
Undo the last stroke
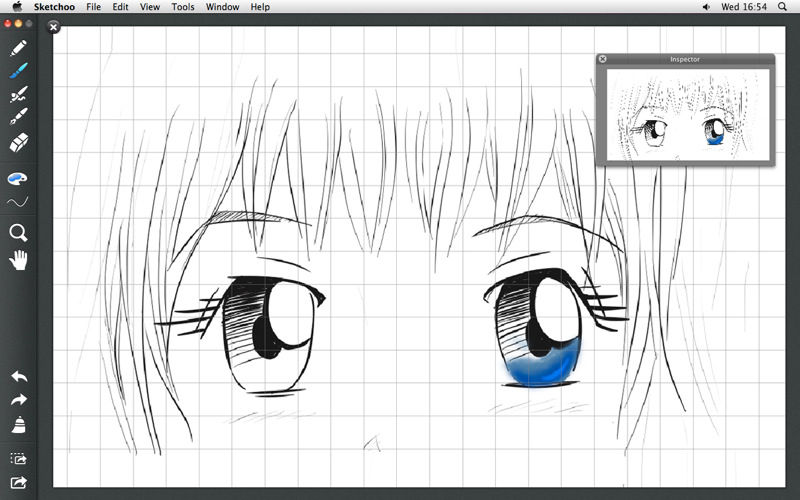(x=19, y=377)
